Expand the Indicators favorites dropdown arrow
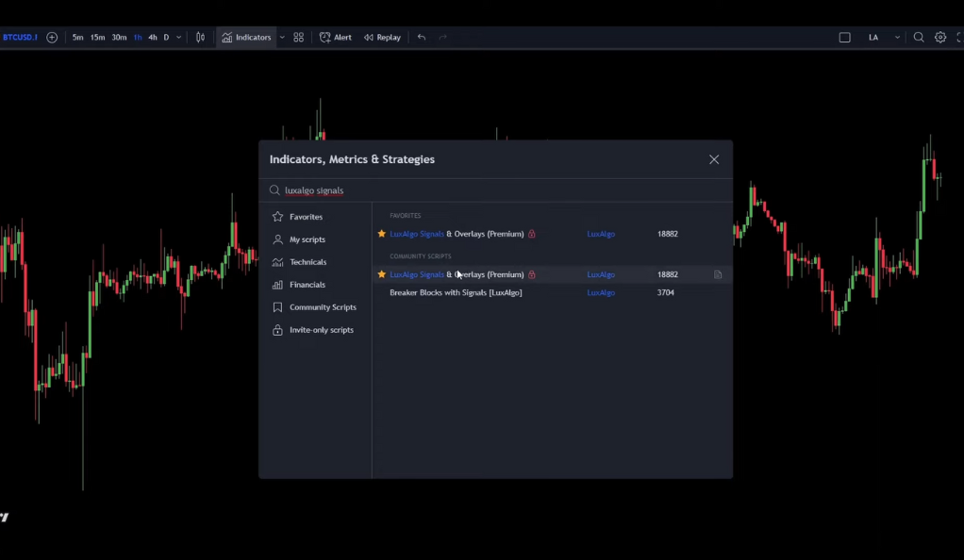Screen dimensions: 964x560 click(x=282, y=38)
